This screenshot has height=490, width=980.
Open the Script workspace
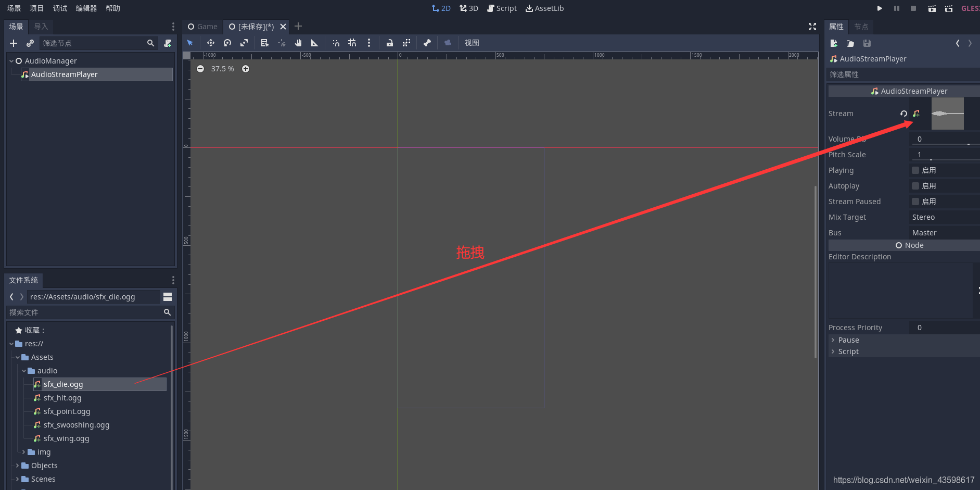pos(502,8)
